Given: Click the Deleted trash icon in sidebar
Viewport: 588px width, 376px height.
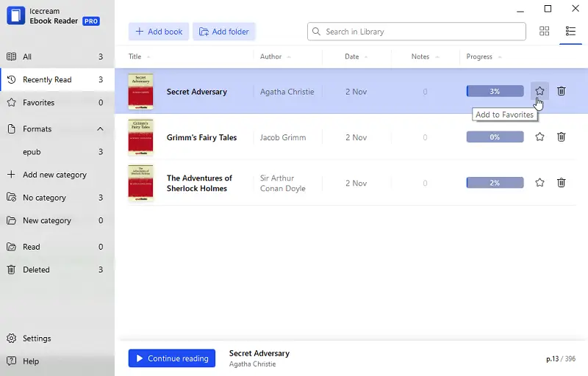Looking at the screenshot, I should (x=12, y=270).
